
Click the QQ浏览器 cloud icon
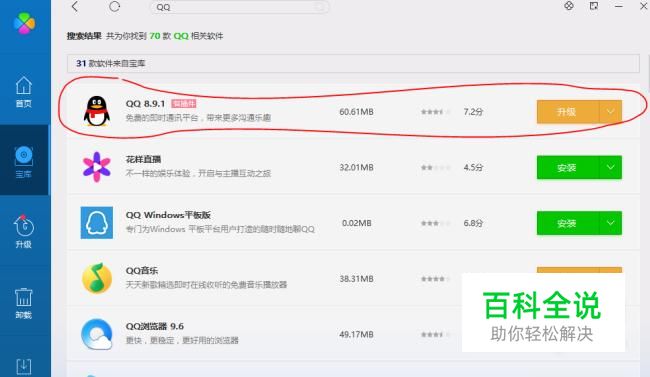(x=97, y=334)
